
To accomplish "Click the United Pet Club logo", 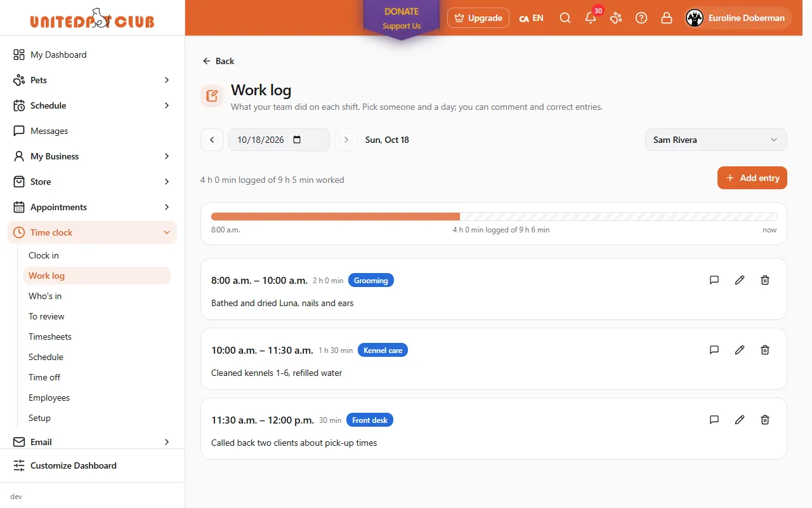I will (92, 18).
